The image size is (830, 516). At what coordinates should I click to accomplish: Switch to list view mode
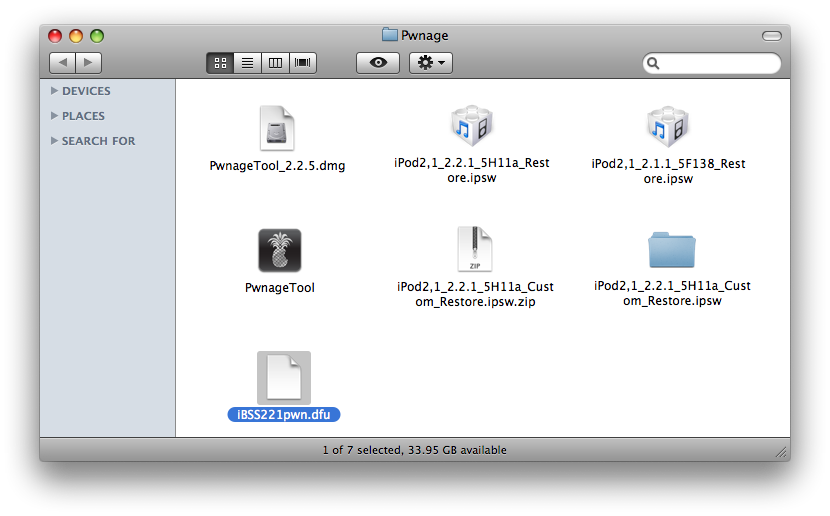(x=247, y=63)
